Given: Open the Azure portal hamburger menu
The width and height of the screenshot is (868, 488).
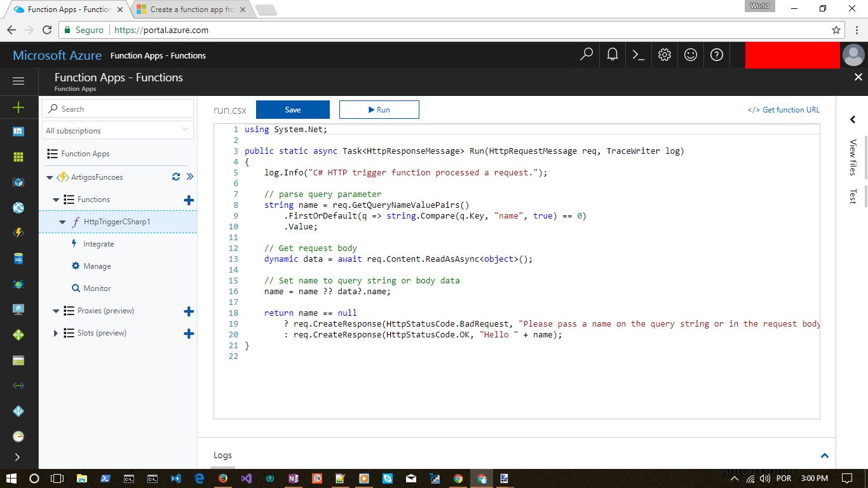Looking at the screenshot, I should pyautogui.click(x=18, y=81).
